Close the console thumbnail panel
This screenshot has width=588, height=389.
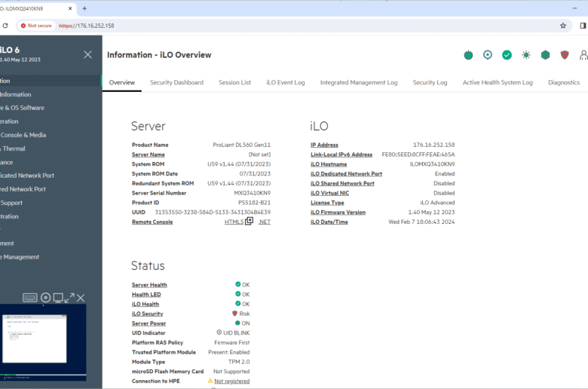coord(81,298)
